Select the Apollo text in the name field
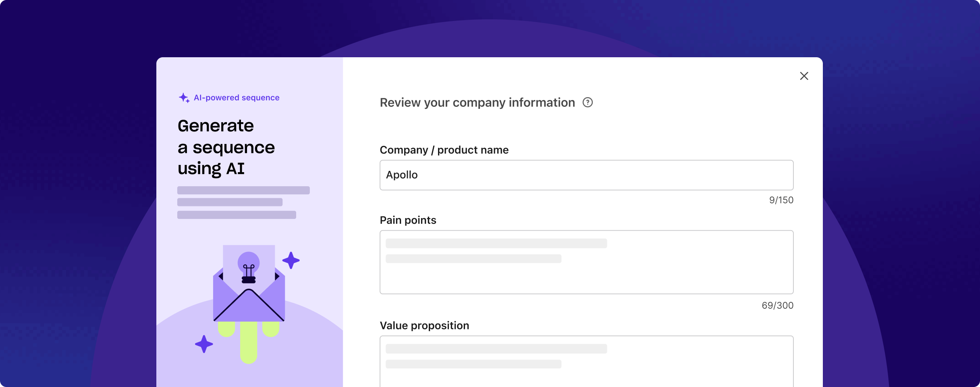 402,175
